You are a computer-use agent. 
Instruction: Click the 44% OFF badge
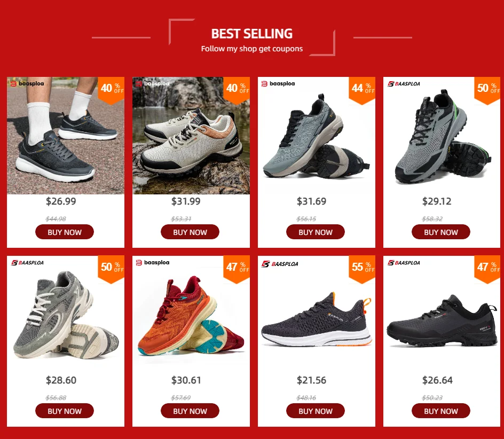point(362,91)
